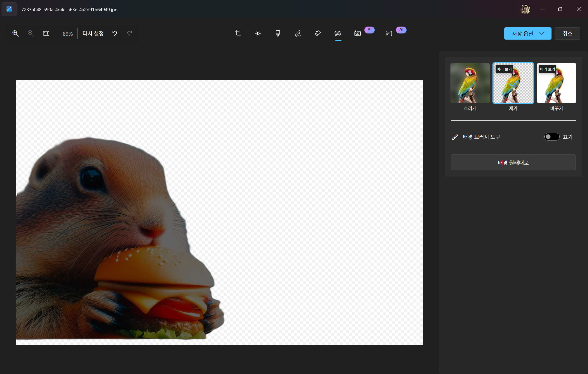Open the AI generative erase tool
This screenshot has width=588, height=374.
point(358,33)
